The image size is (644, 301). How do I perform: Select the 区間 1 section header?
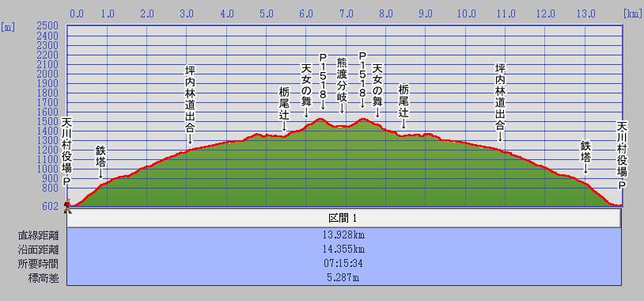343,218
